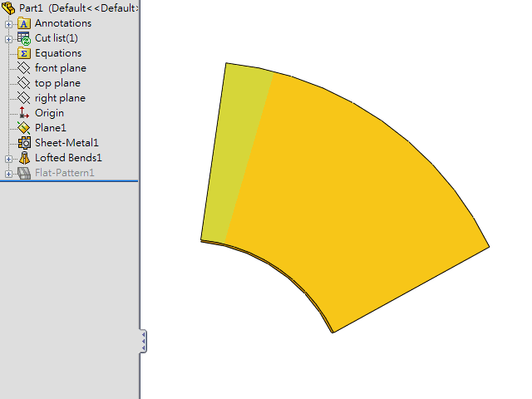
Task: Select the 'Cut list(1)' tree label
Action: [57, 38]
